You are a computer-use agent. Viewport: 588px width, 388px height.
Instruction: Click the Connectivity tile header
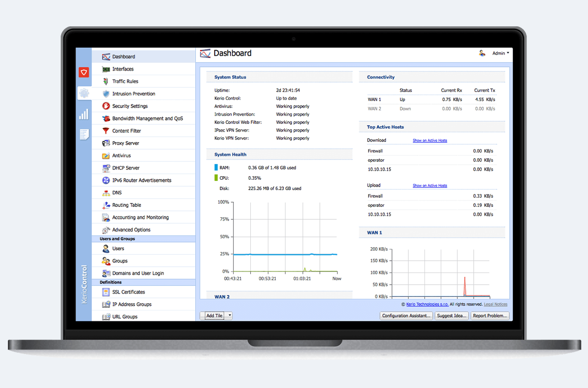[x=432, y=77]
